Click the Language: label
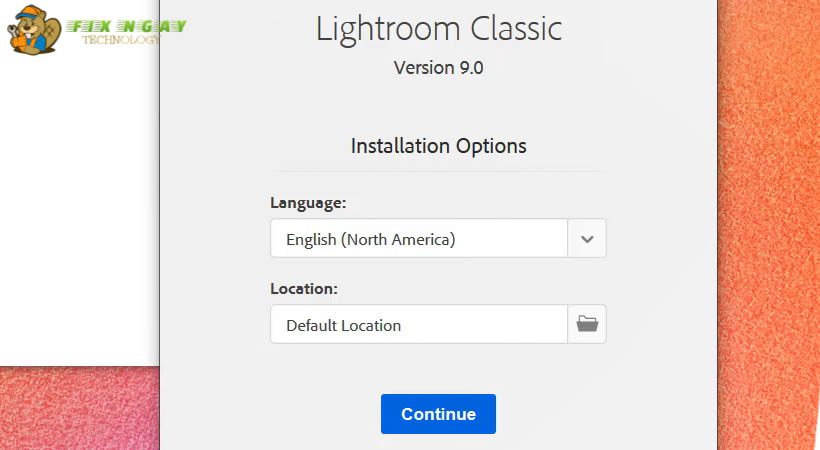 [308, 202]
